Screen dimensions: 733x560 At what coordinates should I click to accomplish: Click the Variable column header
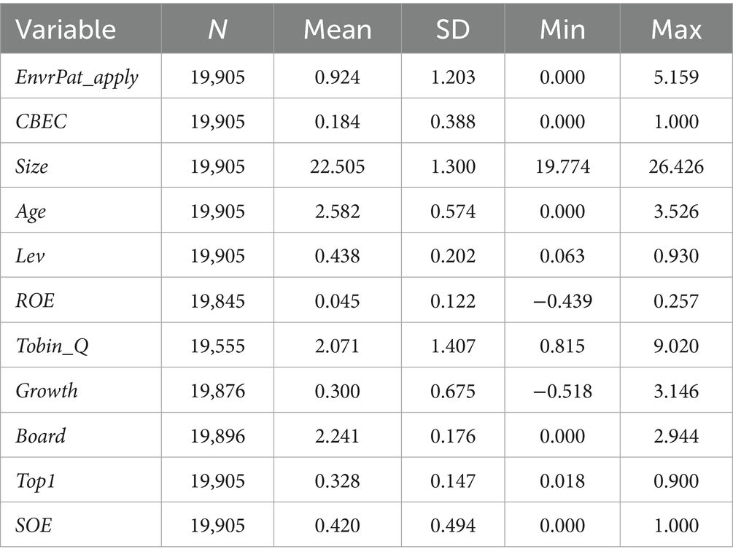coord(66,28)
